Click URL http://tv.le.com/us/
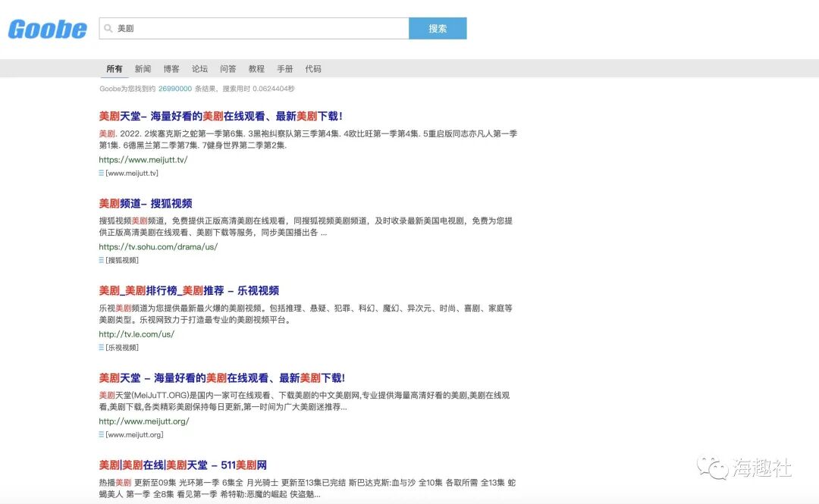The width and height of the screenshot is (819, 504). (x=136, y=334)
